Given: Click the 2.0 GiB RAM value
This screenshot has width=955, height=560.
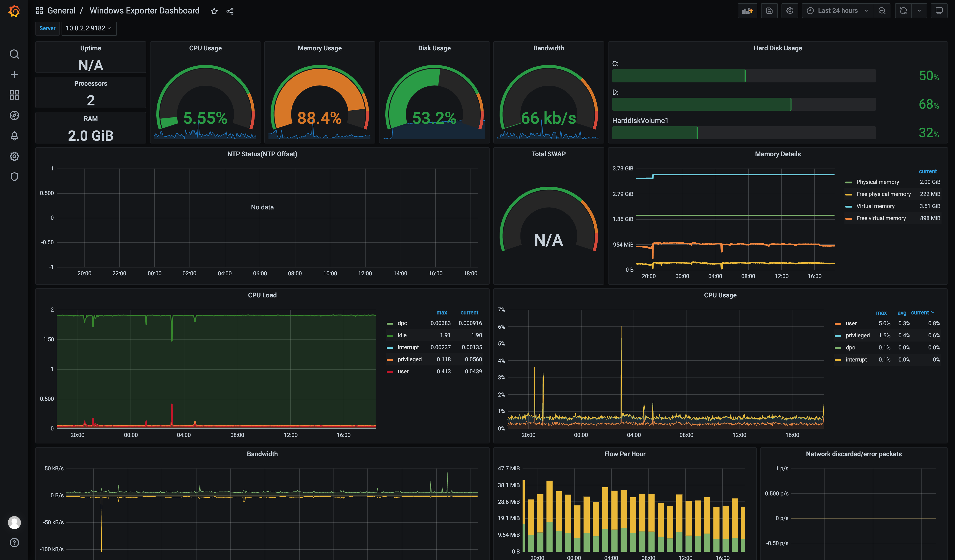Looking at the screenshot, I should (91, 136).
